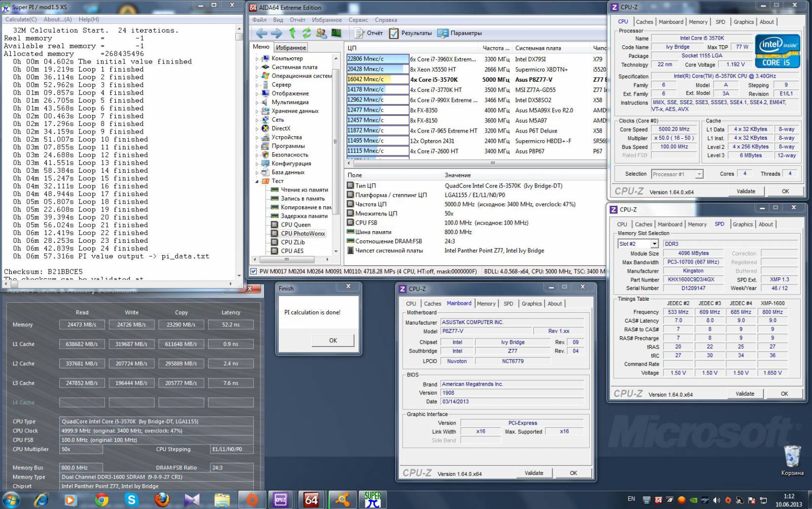
Task: Open Параметры in the AIDA64 toolbar
Action: click(459, 33)
